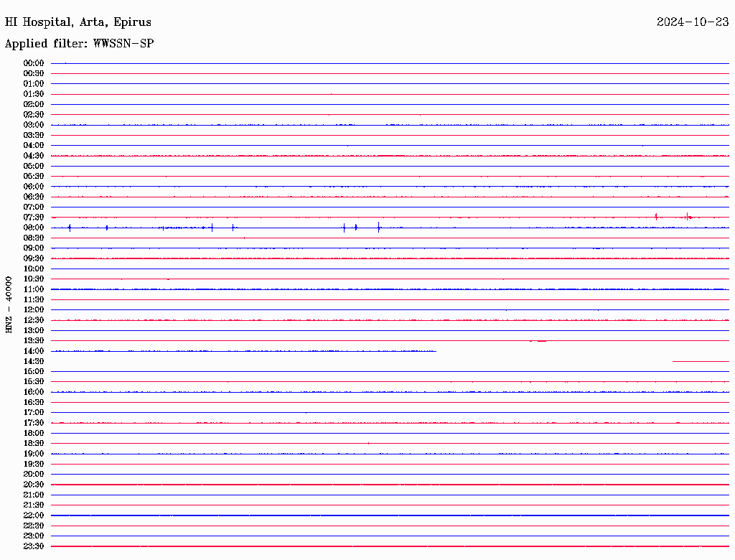735x560 pixels.
Task: Select the 13:30 time label
Action: pyautogui.click(x=34, y=341)
